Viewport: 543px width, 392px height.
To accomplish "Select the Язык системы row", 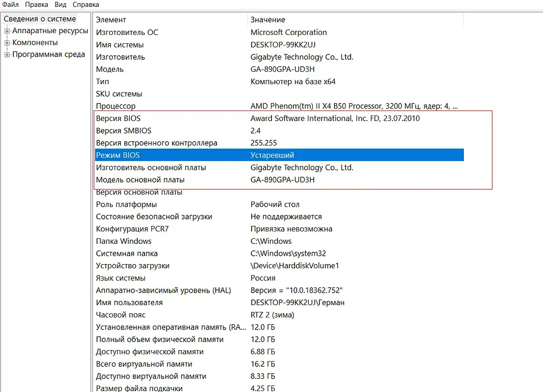I will (x=279, y=278).
